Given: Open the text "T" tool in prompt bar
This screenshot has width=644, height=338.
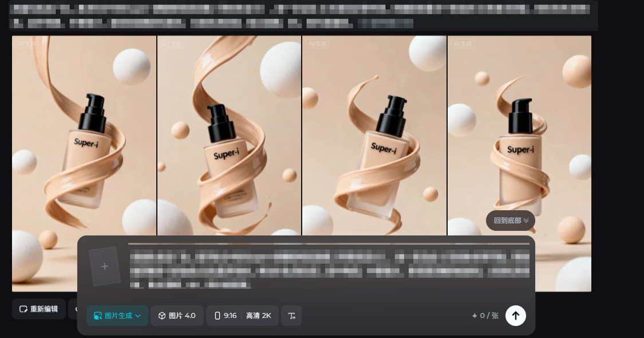Looking at the screenshot, I should point(291,316).
